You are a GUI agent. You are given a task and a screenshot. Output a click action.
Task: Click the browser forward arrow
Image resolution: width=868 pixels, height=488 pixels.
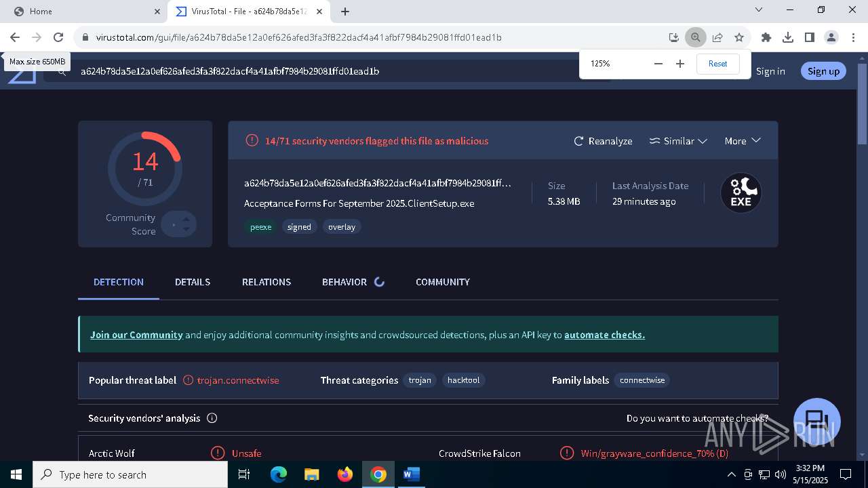tap(37, 37)
